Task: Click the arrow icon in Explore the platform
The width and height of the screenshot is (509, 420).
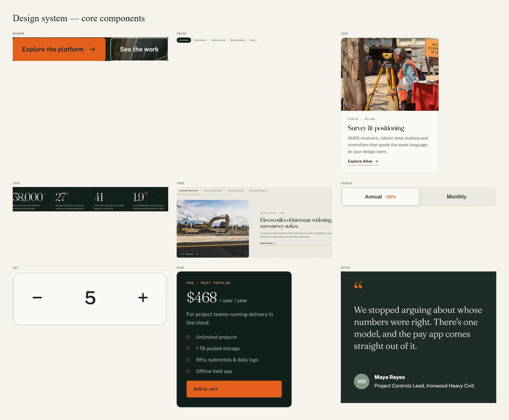Action: point(92,49)
